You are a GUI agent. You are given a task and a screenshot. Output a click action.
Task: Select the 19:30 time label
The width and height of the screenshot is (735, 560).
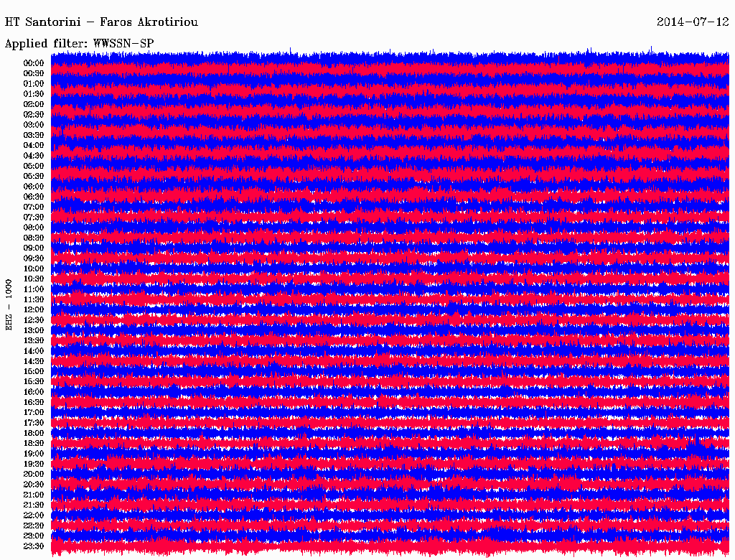click(34, 464)
